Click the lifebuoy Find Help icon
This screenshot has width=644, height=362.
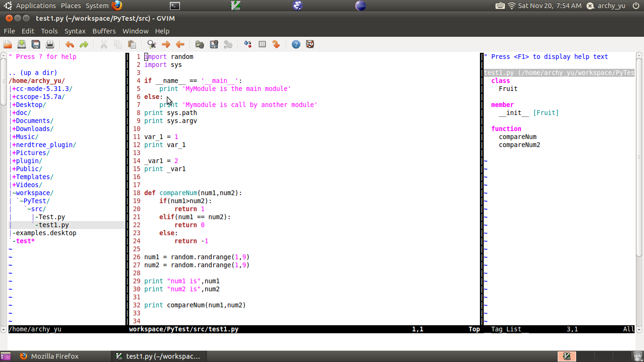pos(310,44)
